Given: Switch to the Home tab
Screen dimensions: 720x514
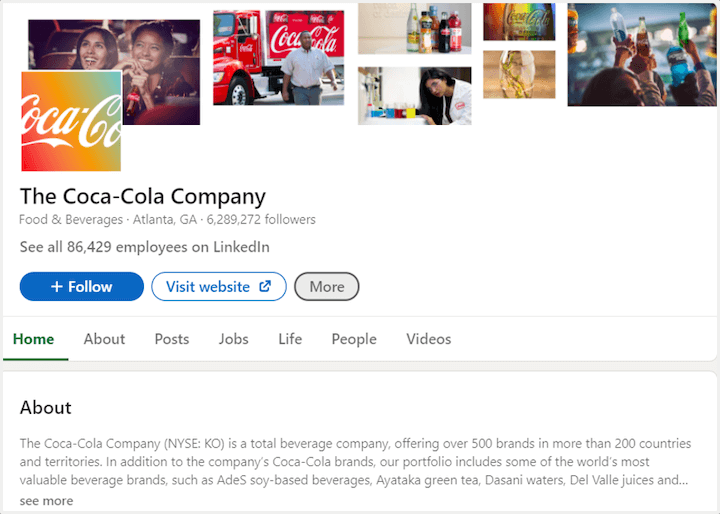Looking at the screenshot, I should tap(34, 339).
